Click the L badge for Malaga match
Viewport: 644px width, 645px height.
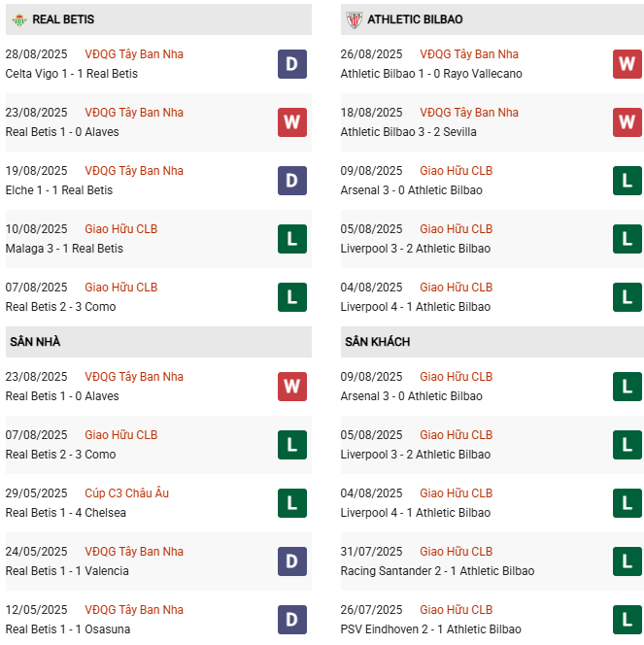[291, 239]
